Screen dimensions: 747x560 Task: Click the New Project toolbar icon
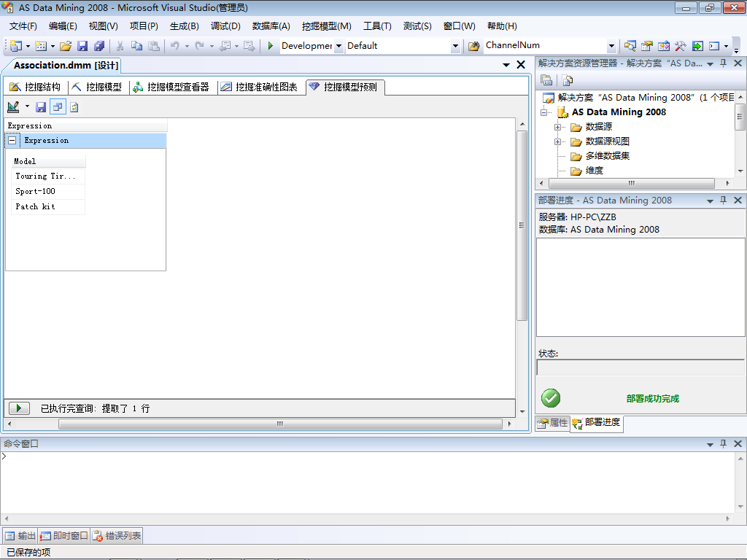coord(16,46)
